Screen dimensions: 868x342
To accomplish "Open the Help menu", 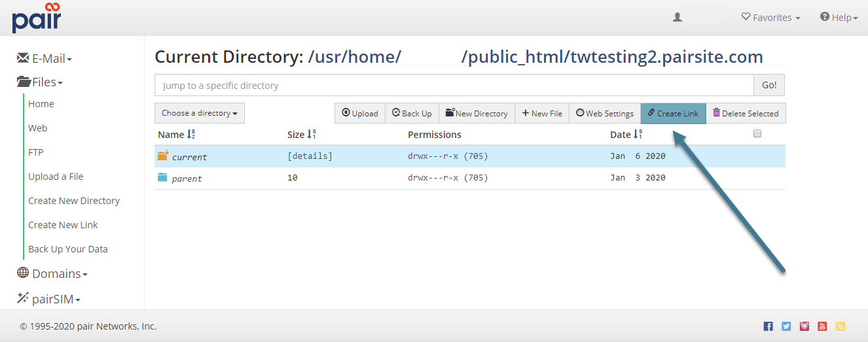I will pos(839,18).
